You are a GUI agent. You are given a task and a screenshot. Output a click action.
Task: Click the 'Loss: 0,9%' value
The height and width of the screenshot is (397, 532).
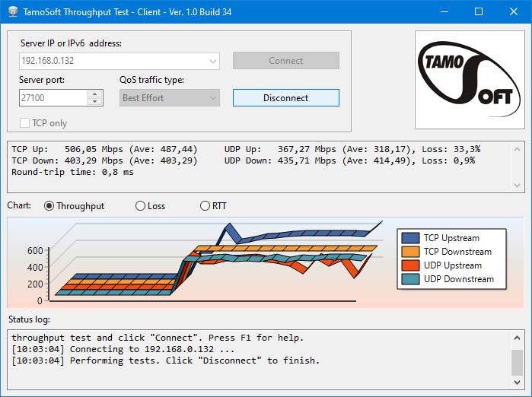(448, 160)
